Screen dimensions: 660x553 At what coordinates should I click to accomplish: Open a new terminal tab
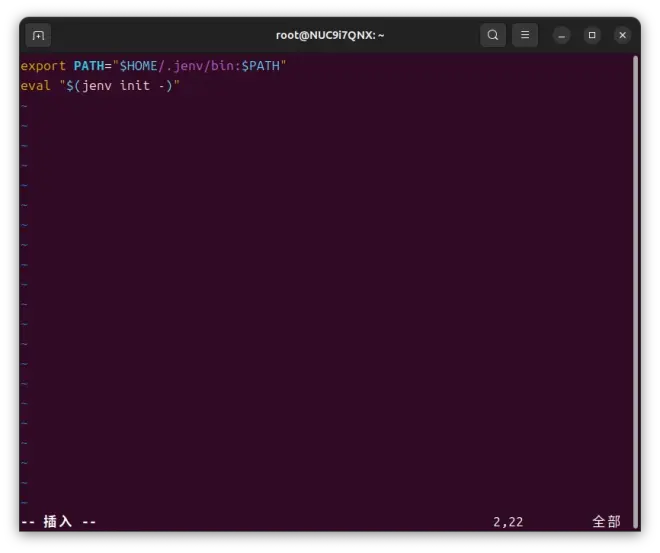tap(38, 35)
